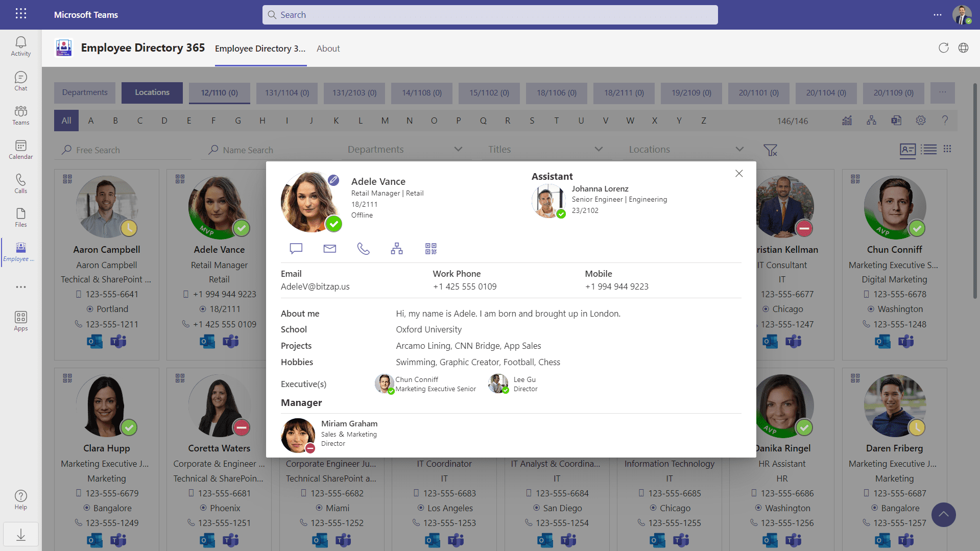Open Calendar in Teams sidebar
The height and width of the screenshot is (551, 980).
pos(20,150)
